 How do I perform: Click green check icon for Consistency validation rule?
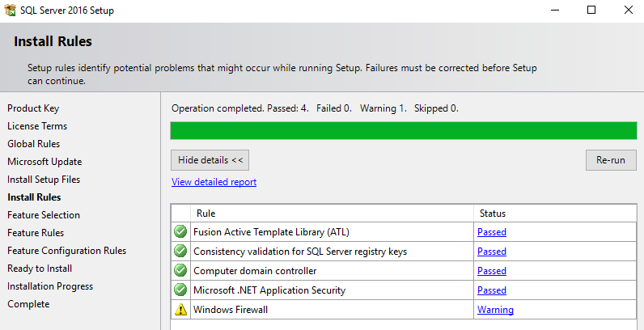180,252
